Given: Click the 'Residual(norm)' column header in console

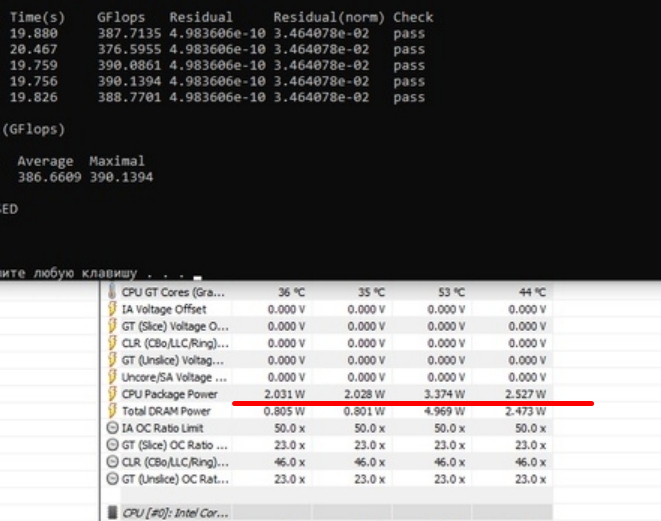Looking at the screenshot, I should coord(329,18).
